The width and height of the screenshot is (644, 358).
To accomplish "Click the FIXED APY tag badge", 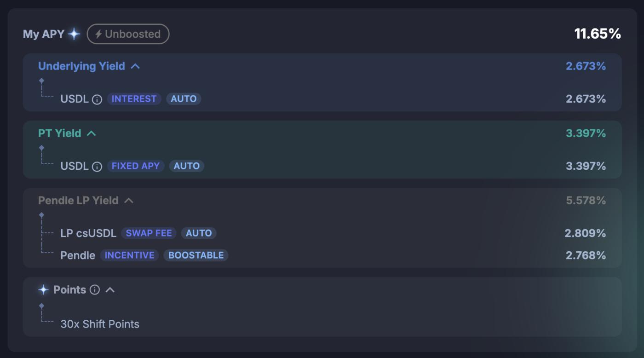I will click(x=136, y=166).
